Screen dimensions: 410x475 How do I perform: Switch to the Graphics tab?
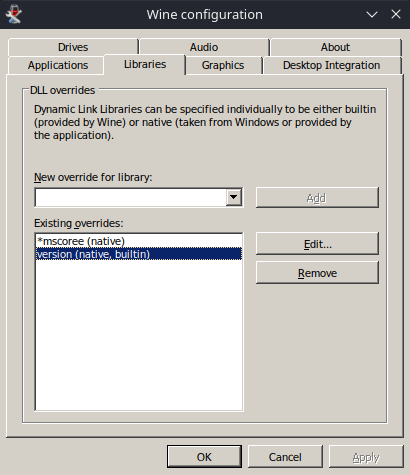coord(223,65)
